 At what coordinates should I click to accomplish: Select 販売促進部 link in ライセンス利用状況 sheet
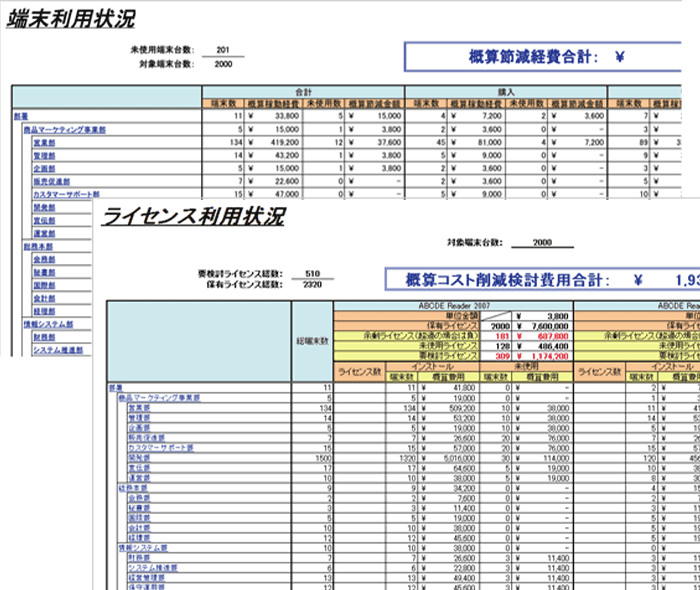146,438
